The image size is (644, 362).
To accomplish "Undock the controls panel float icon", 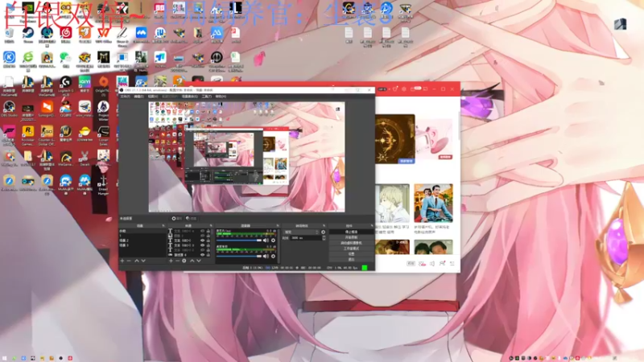I will pos(372,226).
